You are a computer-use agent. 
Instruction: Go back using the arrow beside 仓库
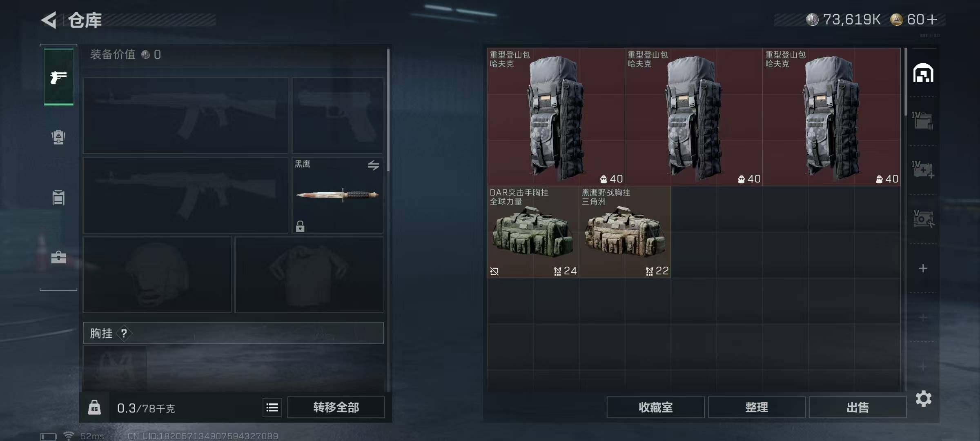point(49,20)
